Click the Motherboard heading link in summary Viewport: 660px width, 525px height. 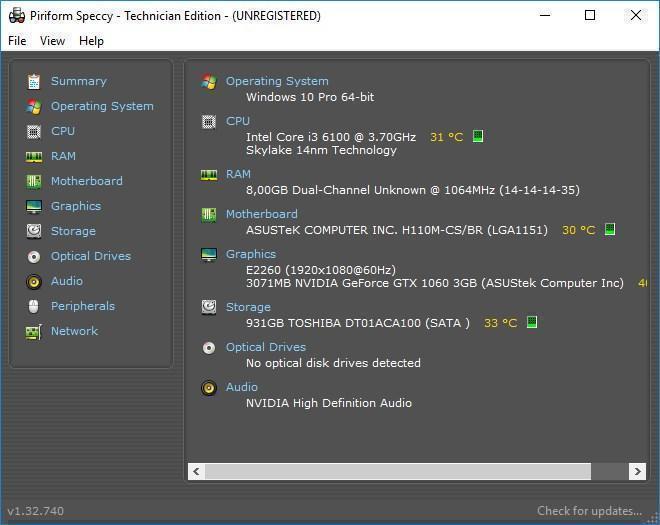(x=261, y=214)
